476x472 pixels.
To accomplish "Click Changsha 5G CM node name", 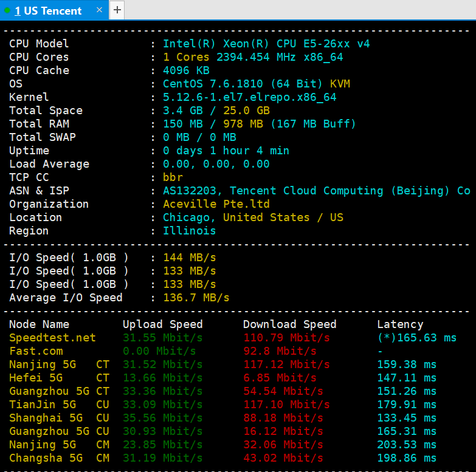I will [59, 458].
